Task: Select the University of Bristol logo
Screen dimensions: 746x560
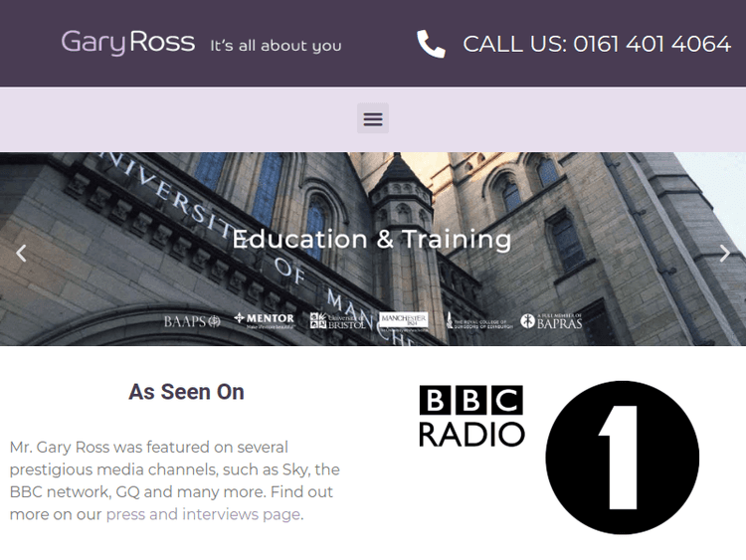Action: [337, 320]
